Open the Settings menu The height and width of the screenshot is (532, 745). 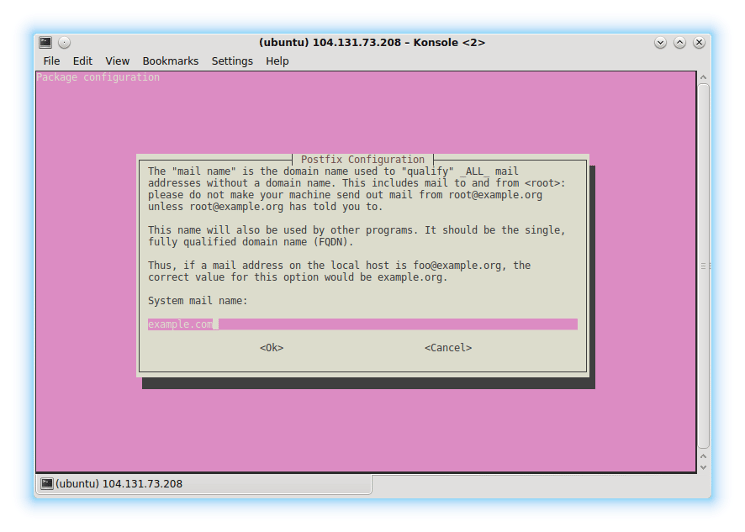point(232,61)
